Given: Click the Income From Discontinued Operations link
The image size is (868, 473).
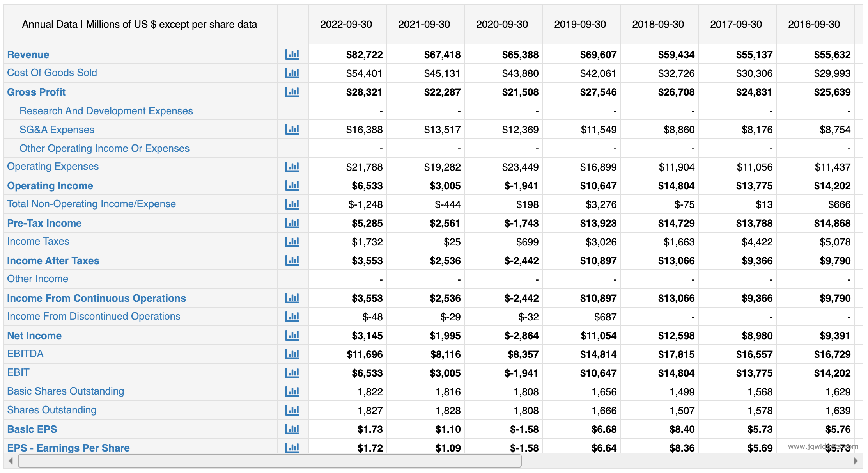Looking at the screenshot, I should [x=94, y=317].
